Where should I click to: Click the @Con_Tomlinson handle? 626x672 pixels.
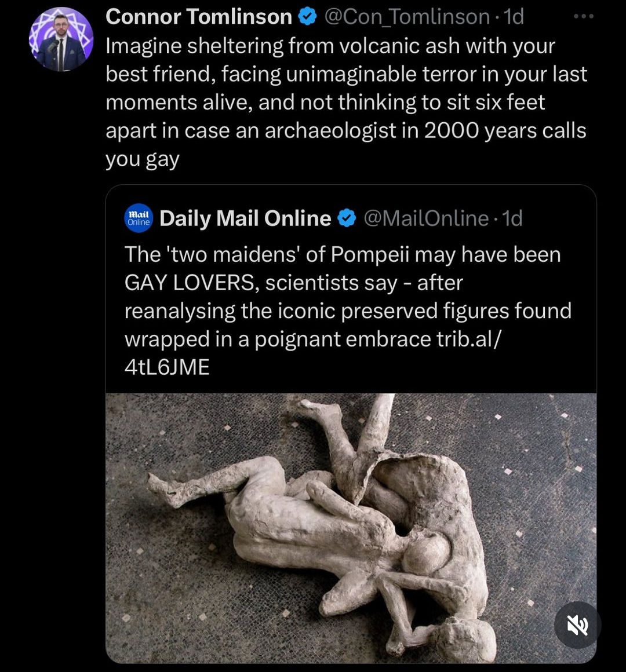407,17
